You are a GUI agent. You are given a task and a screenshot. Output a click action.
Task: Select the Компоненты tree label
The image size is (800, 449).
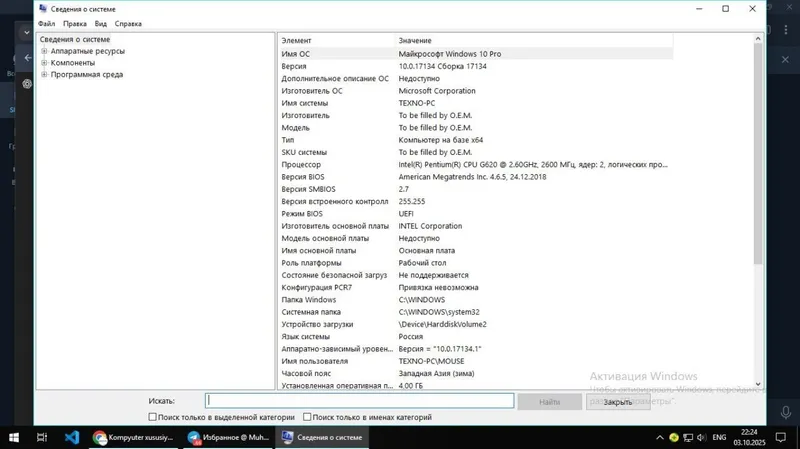coord(73,63)
